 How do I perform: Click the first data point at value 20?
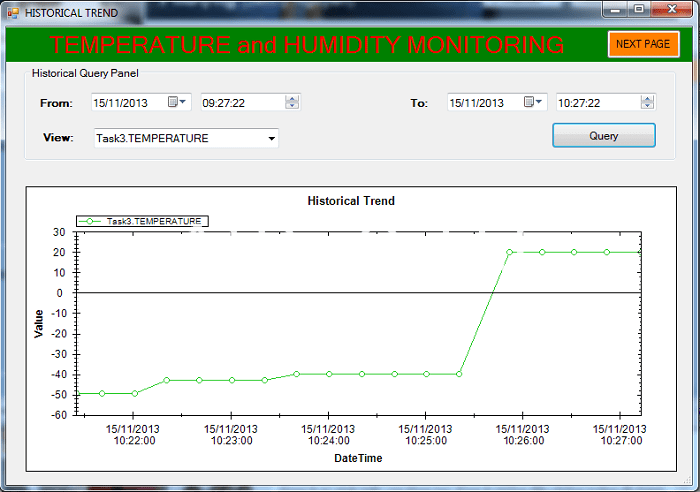(509, 252)
